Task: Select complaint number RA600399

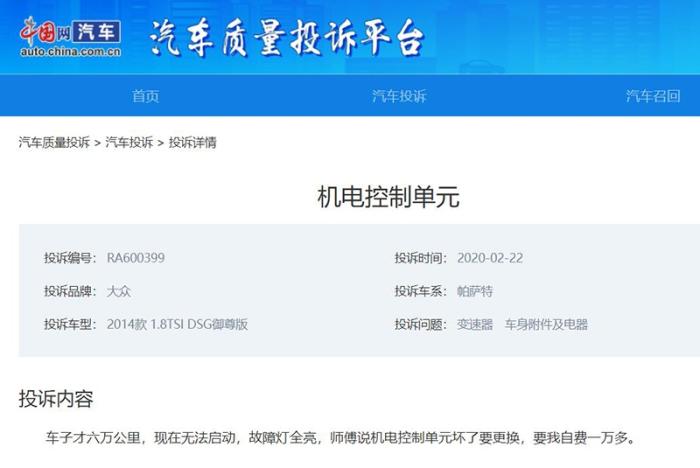Action: [136, 258]
